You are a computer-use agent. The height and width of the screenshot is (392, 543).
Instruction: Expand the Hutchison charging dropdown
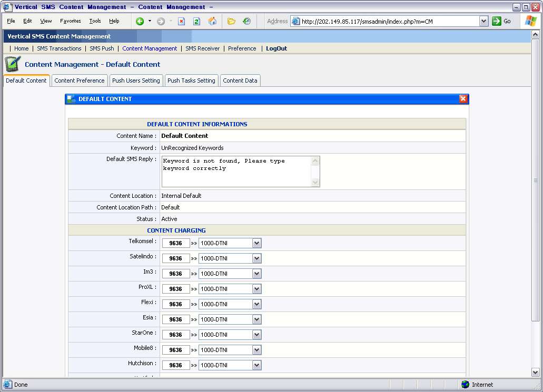[256, 365]
